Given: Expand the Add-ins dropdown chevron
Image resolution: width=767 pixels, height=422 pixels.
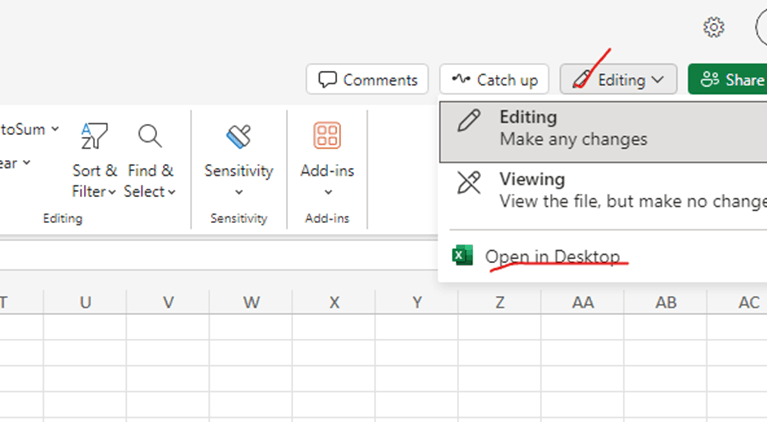Looking at the screenshot, I should click(328, 192).
